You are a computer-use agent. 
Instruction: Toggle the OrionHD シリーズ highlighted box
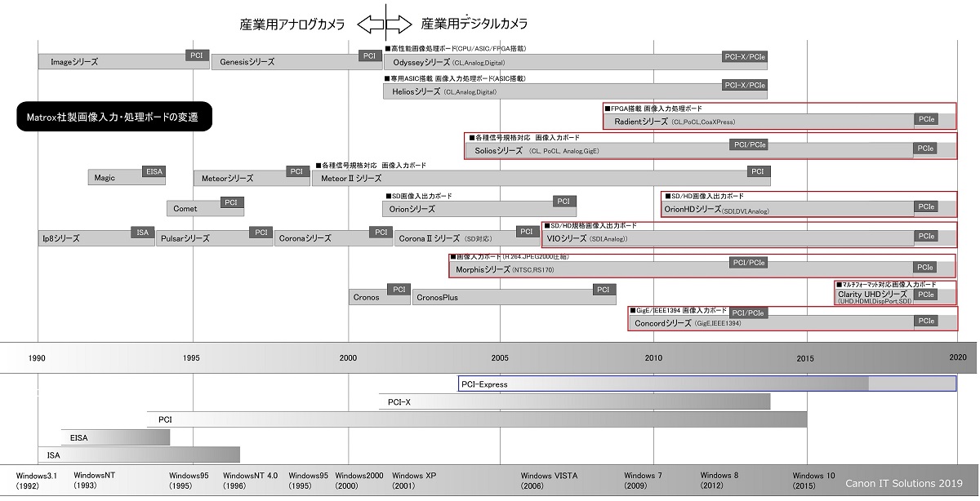point(808,204)
